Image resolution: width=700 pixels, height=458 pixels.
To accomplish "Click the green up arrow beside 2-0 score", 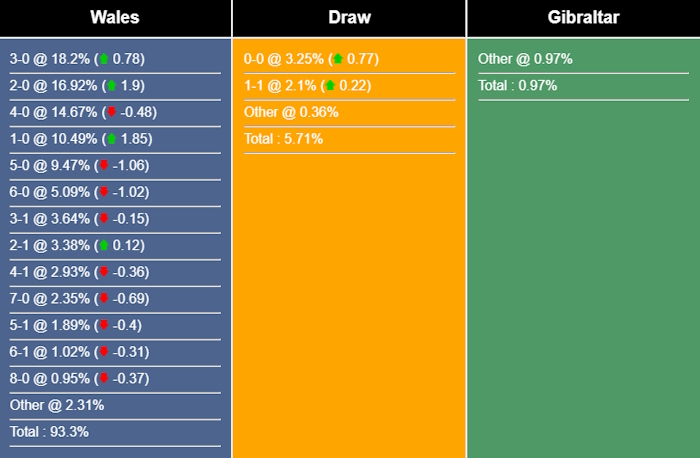I will 110,86.
